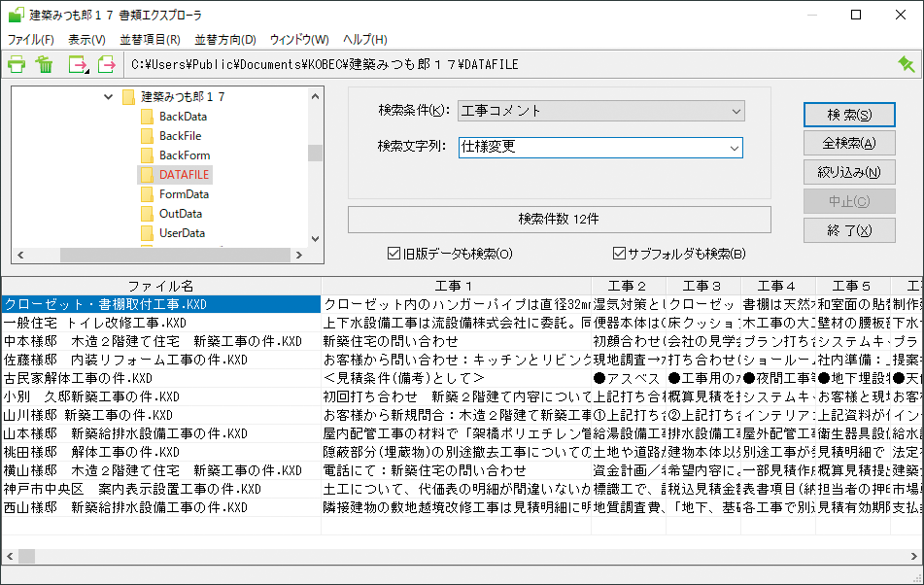Screen dimensions: 924x585
Task: Toggle 旧版データも検索 checkbox
Action: (x=394, y=254)
